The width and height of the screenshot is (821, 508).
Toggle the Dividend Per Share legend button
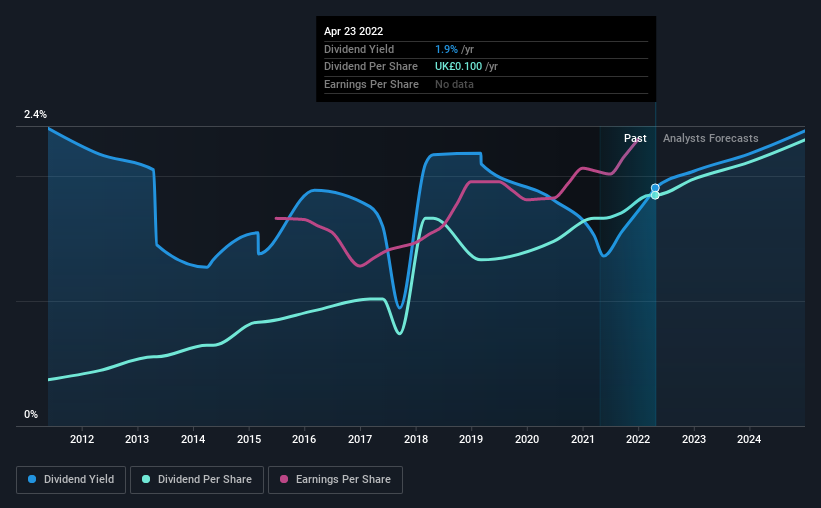point(197,480)
